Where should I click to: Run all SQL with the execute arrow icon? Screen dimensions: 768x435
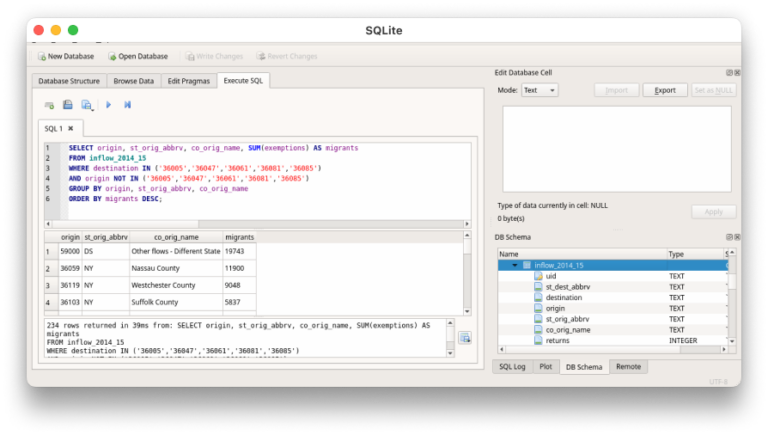(x=108, y=105)
